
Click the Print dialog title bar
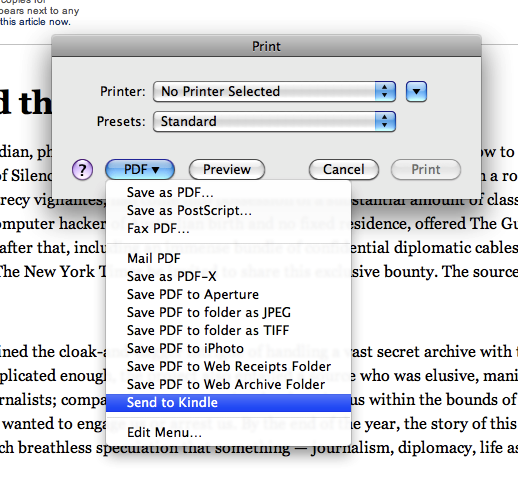point(266,46)
